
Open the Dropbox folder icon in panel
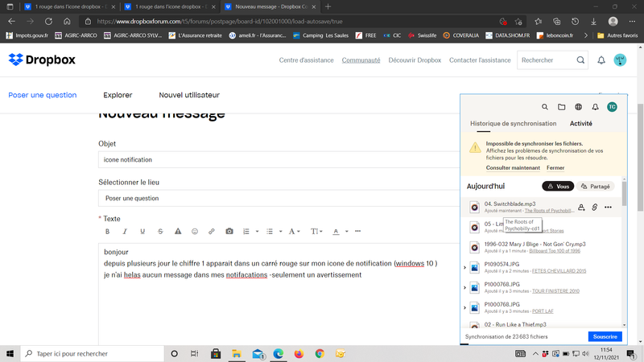click(562, 107)
